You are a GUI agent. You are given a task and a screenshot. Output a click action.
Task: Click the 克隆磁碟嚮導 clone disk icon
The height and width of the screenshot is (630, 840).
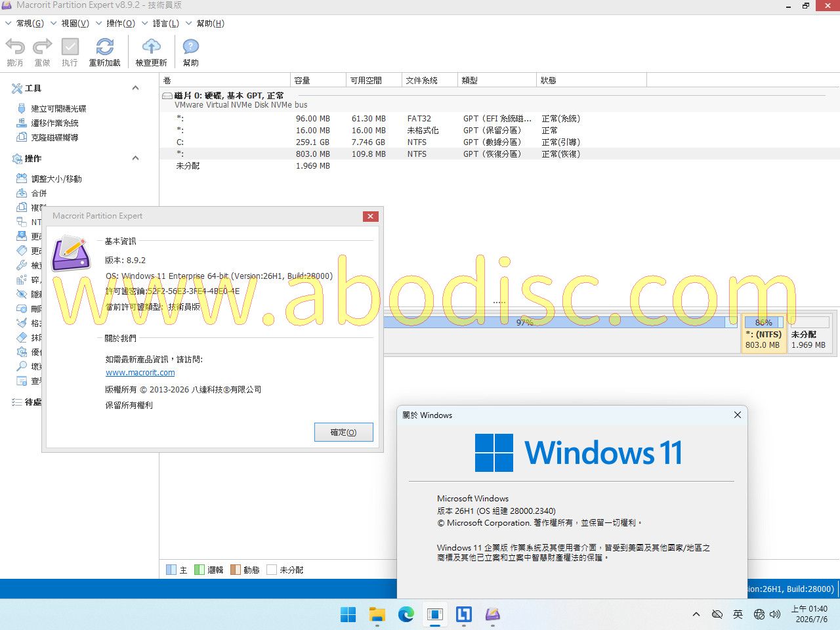[x=22, y=137]
